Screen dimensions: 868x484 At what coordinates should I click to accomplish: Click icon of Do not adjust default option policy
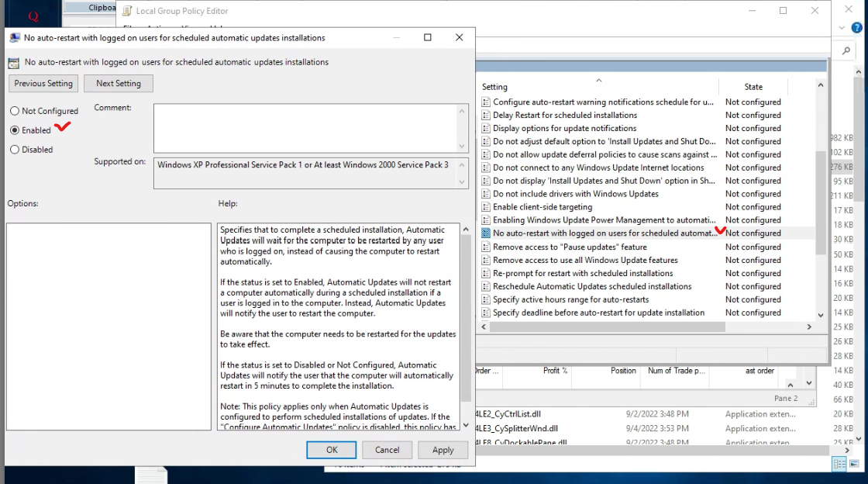tap(486, 141)
